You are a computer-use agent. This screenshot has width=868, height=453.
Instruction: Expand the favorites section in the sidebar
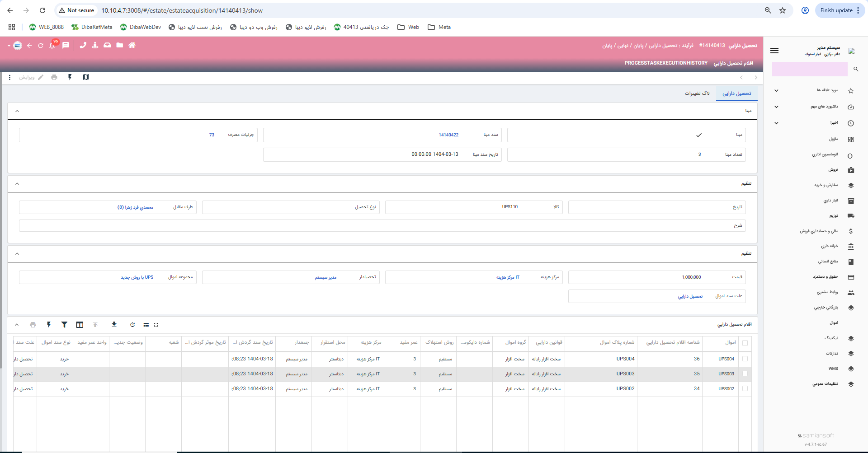pyautogui.click(x=776, y=91)
